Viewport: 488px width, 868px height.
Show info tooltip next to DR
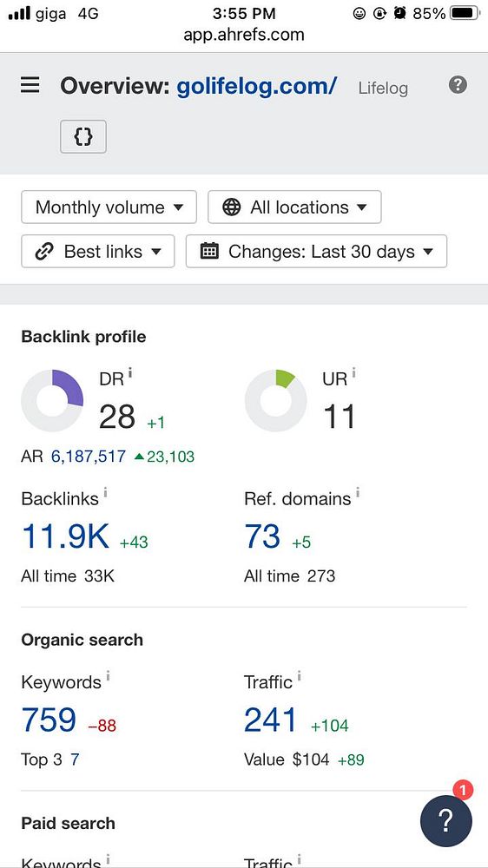click(x=129, y=373)
